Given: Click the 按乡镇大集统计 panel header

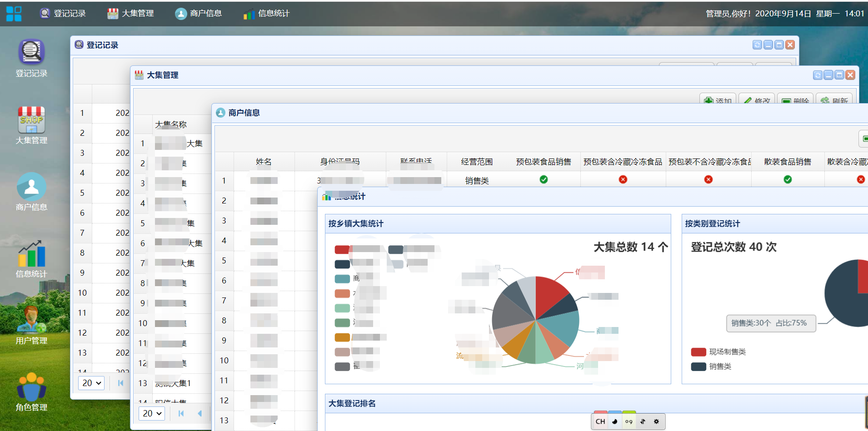Looking at the screenshot, I should (x=498, y=223).
